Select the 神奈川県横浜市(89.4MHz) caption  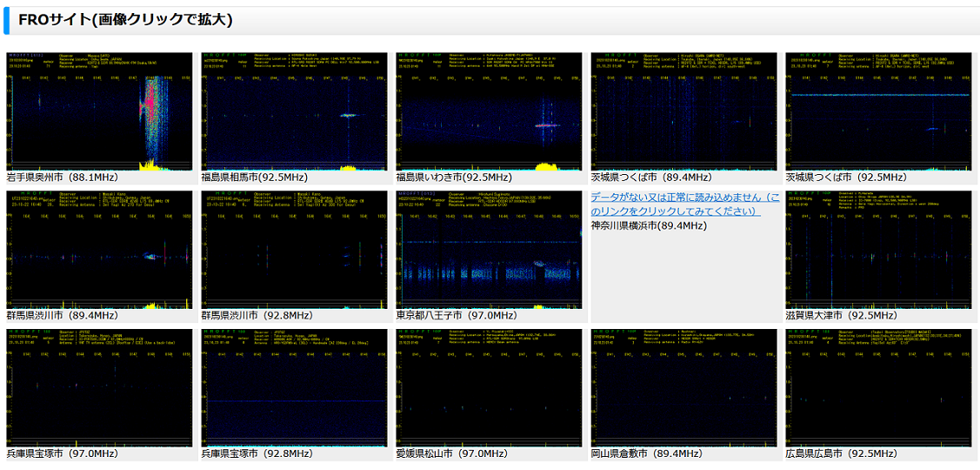coord(647,225)
